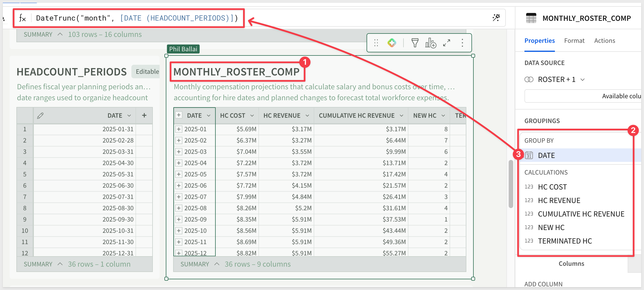Open the CUMULATIVE HC REVENUE column dropdown
This screenshot has height=290, width=644.
tap(402, 116)
